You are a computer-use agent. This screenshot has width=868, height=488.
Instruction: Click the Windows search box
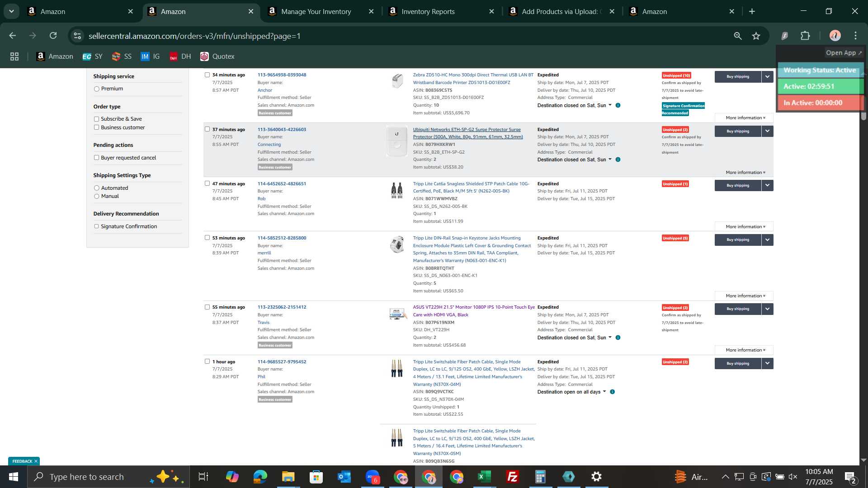108,477
